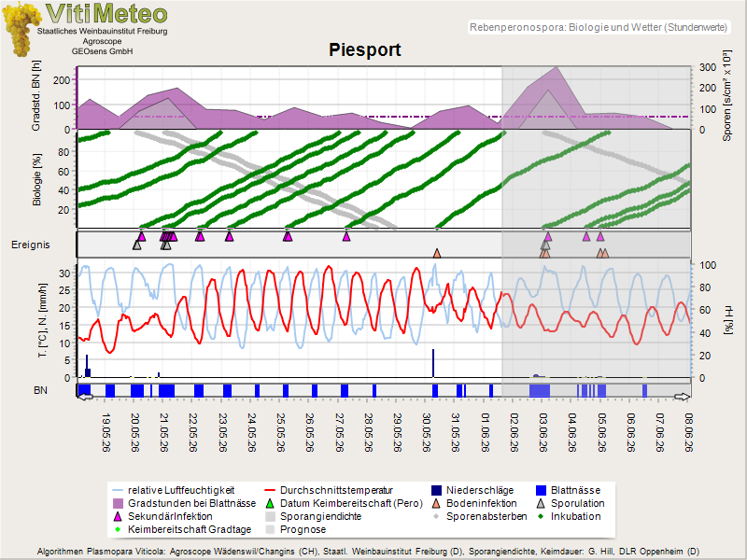Screen dimensions: 747x560
Task: Click the 'Durchschnittstemperatur' legend label
Action: (x=336, y=490)
